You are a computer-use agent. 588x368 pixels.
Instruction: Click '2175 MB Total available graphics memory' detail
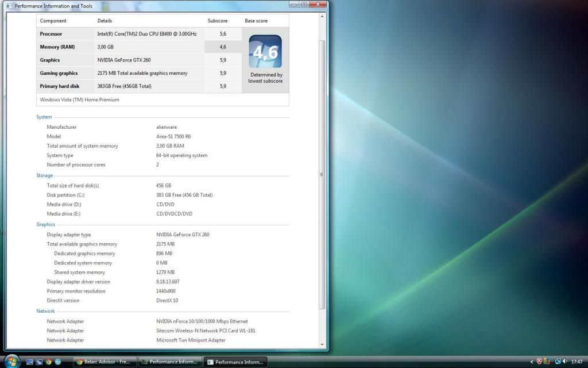(x=142, y=73)
